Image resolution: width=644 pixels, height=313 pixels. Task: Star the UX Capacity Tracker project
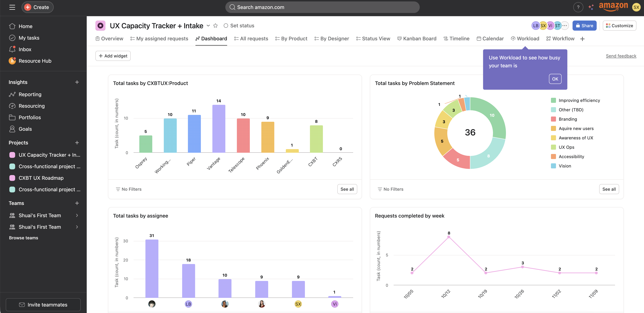tap(215, 26)
